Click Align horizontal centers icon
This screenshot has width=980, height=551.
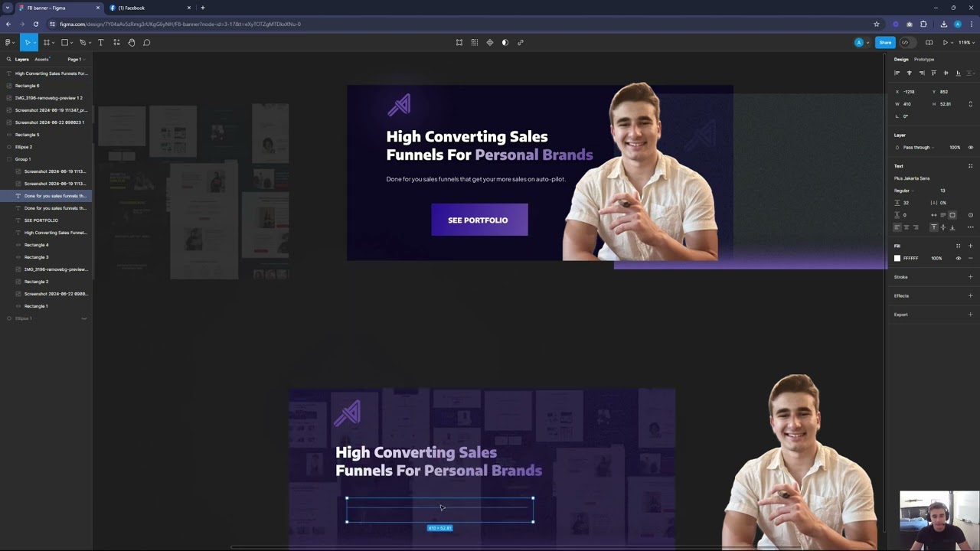910,73
